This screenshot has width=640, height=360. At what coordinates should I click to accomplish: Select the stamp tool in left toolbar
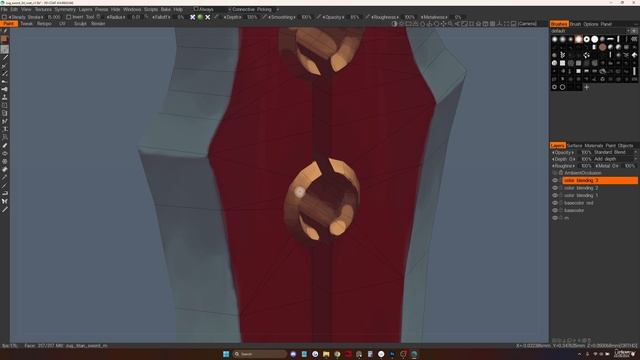pos(4,97)
